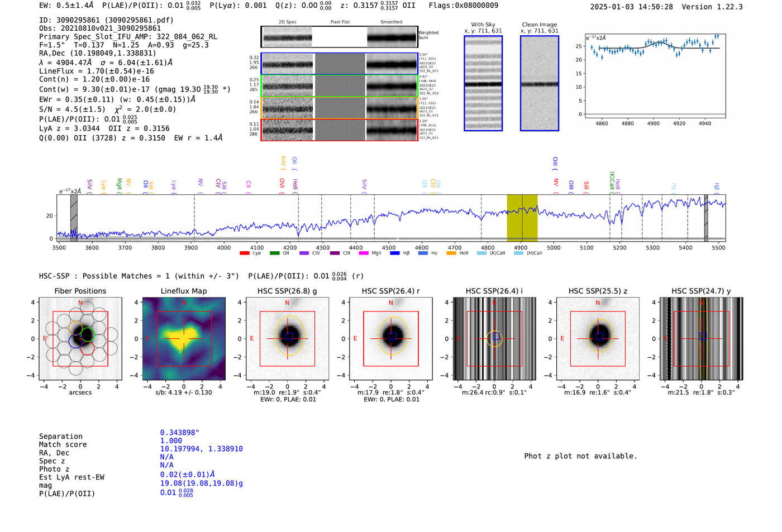Open the Fiber Positions image
Image resolution: width=782 pixels, height=532 pixels.
click(x=80, y=339)
